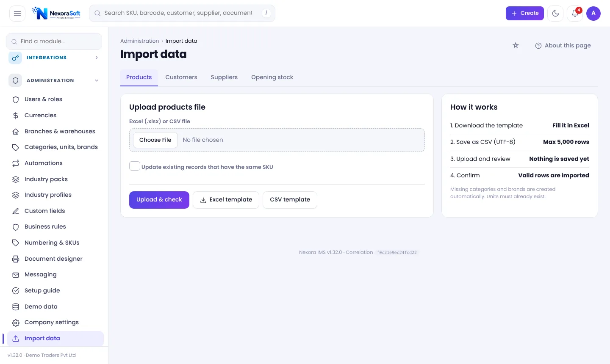
Task: Click the Industry packs layers icon
Action: (x=16, y=179)
